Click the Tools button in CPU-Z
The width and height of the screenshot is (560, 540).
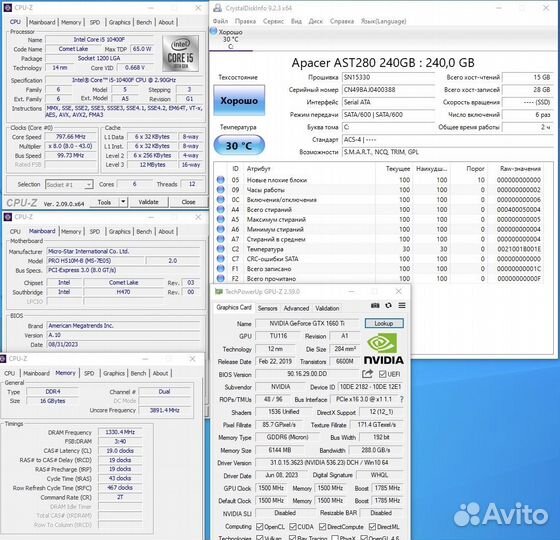click(x=104, y=202)
